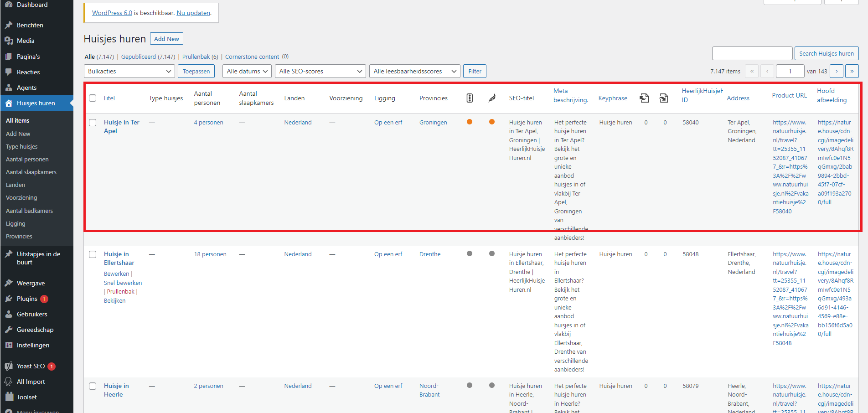
Task: Click the outgoing internal links column icon
Action: coord(644,98)
